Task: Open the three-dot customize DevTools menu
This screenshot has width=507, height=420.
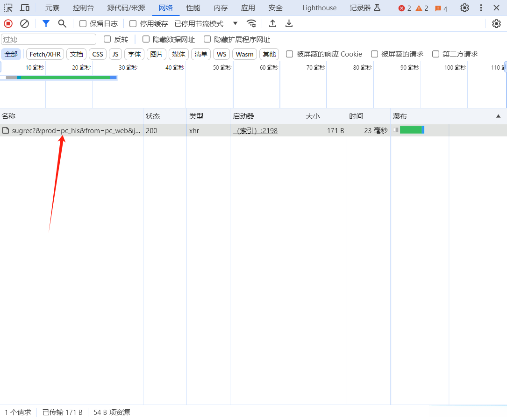Action: click(x=481, y=8)
